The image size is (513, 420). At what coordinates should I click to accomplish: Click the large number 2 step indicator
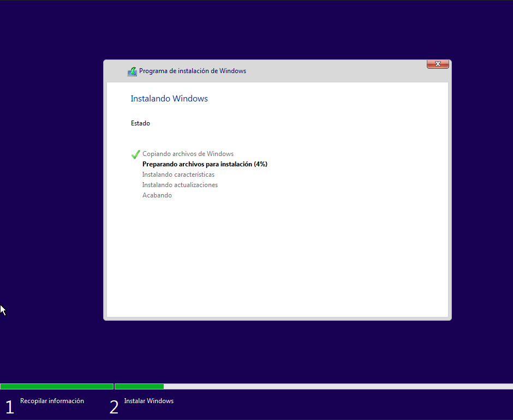click(114, 407)
